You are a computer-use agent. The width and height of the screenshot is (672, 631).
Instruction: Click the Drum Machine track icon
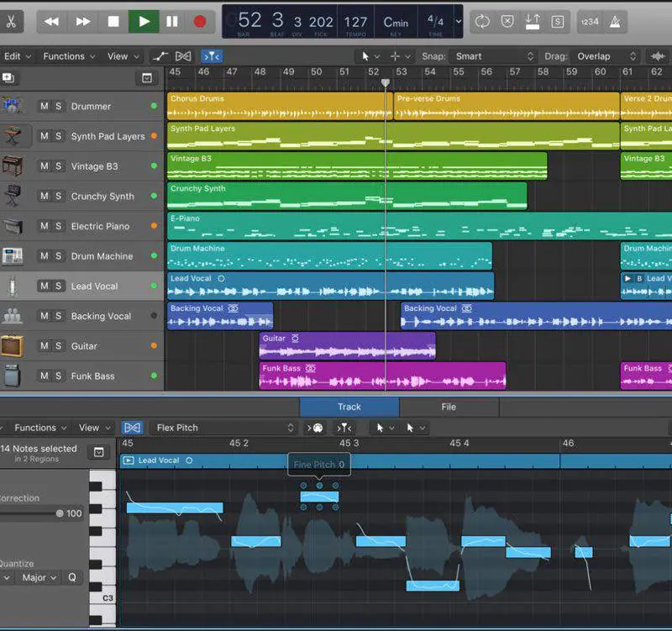pos(13,255)
